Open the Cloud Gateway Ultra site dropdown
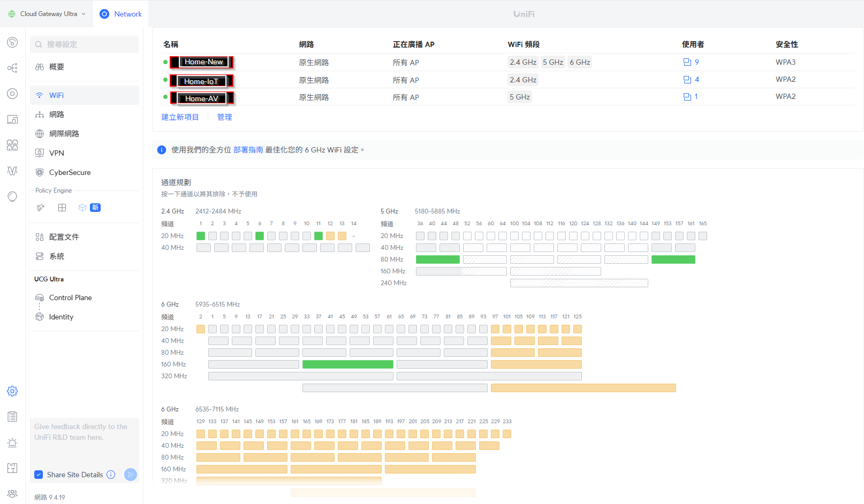 47,14
